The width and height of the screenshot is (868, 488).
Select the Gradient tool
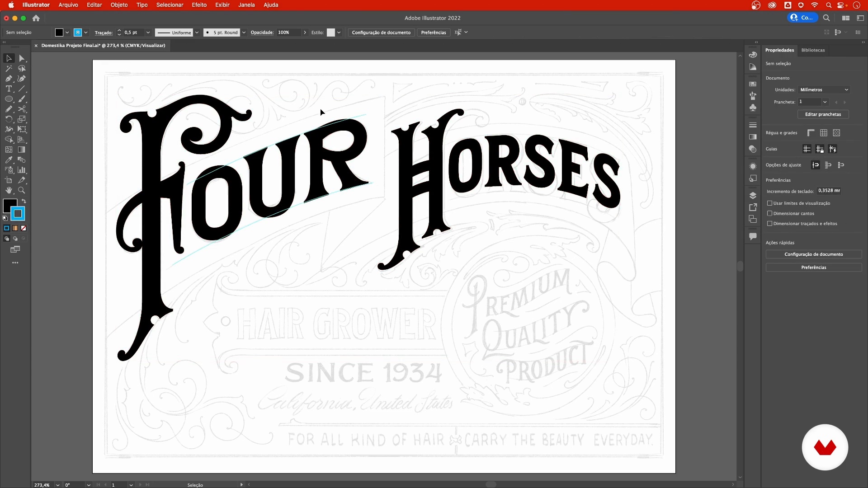[x=22, y=150]
